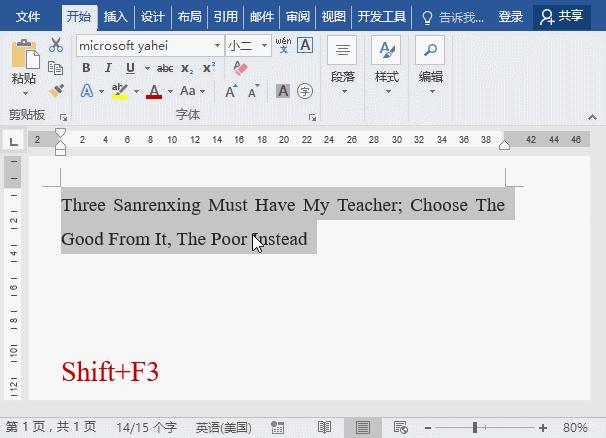
Task: Toggle character shading A button
Action: [283, 91]
